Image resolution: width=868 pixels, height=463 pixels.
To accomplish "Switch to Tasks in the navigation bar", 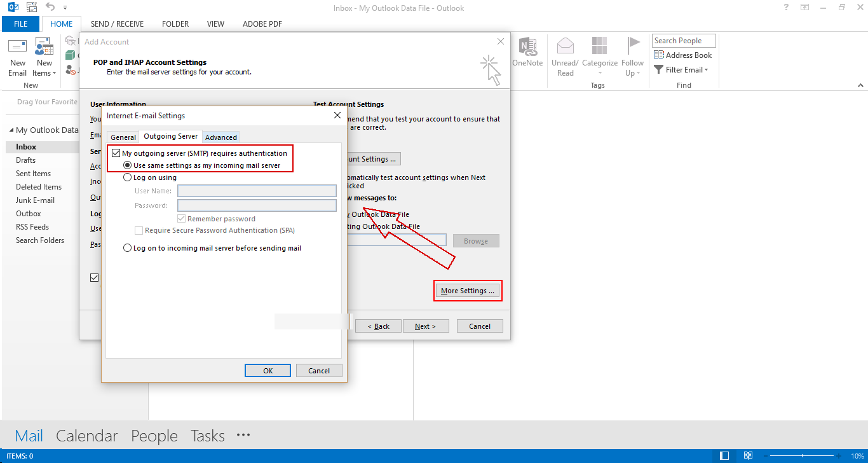I will [x=208, y=436].
